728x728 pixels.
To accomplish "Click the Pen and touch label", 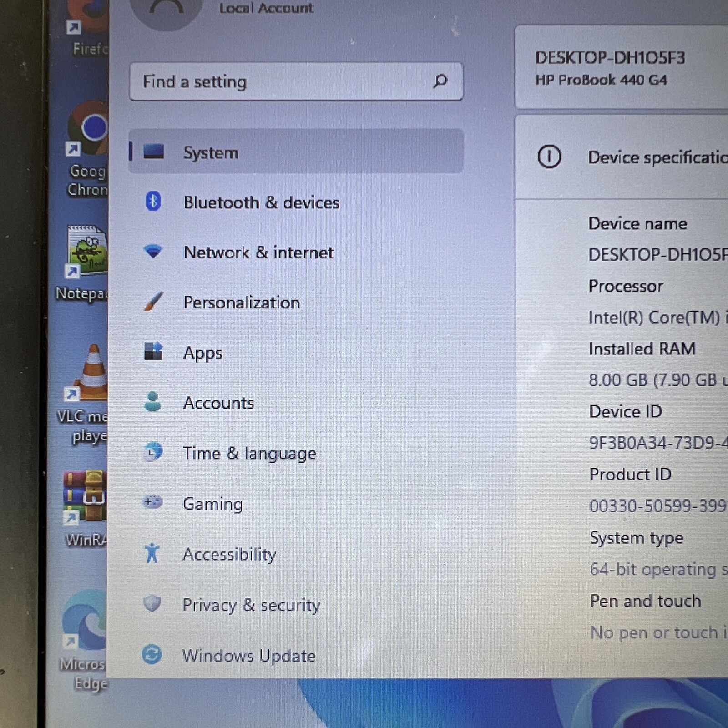I will point(646,601).
